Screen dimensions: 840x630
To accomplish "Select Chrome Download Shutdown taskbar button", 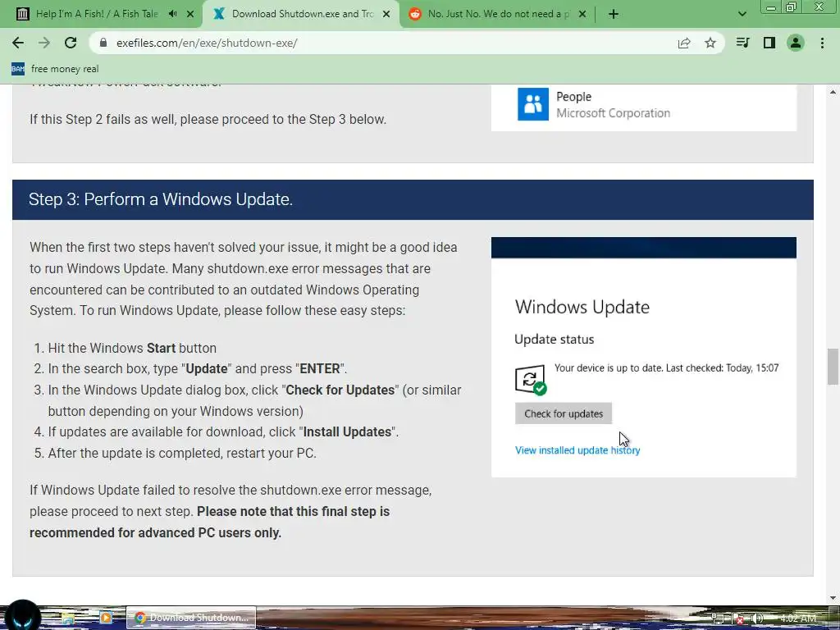I will click(x=191, y=618).
